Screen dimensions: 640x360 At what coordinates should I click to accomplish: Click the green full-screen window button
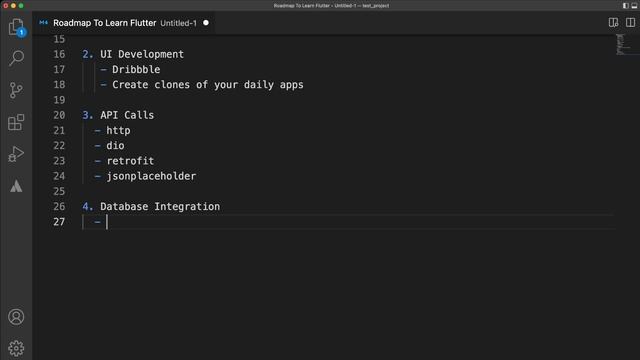21,6
